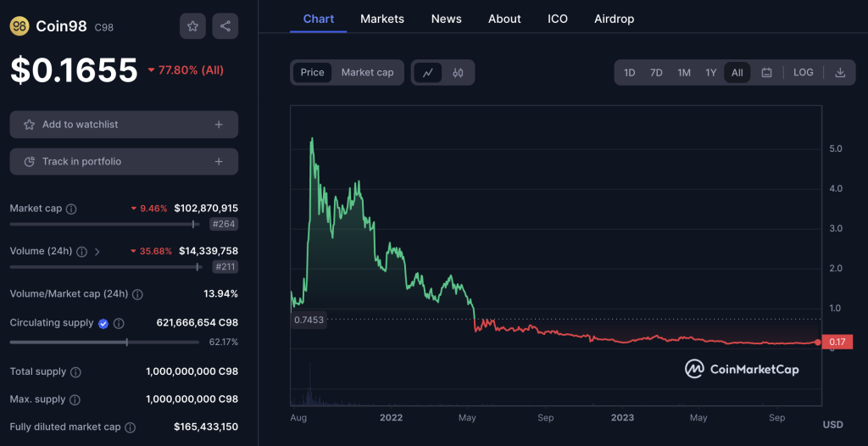This screenshot has height=446, width=868.
Task: Click the 9.46% market cap change
Action: coord(149,209)
